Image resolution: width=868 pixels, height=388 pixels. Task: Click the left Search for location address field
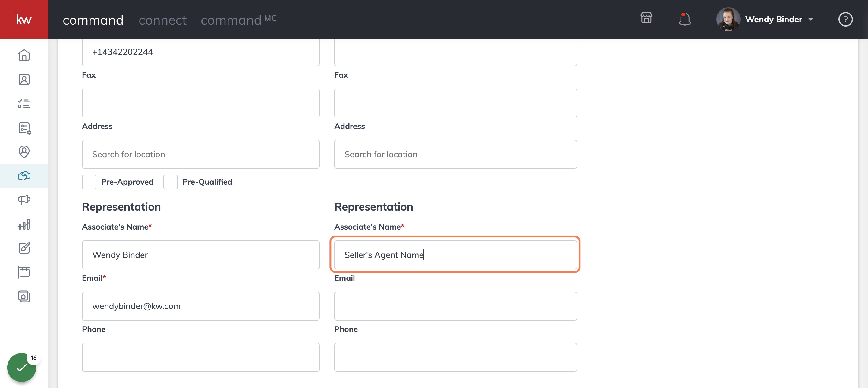click(x=200, y=154)
